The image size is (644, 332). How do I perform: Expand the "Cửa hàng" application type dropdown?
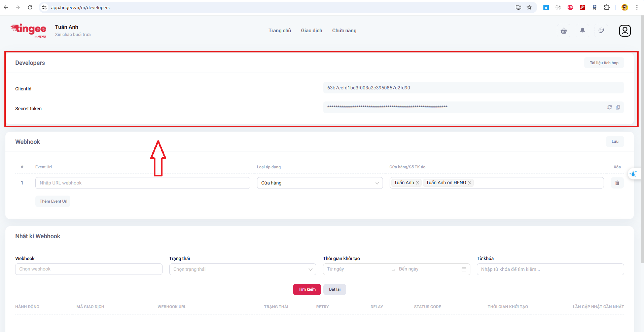point(320,183)
